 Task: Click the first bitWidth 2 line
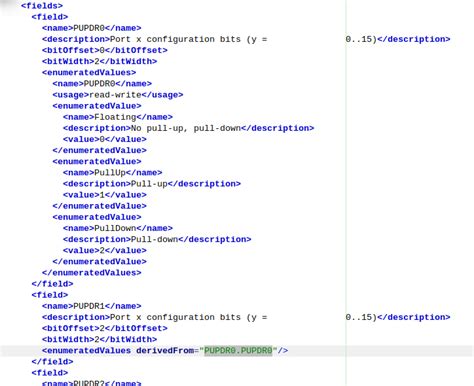click(99, 61)
